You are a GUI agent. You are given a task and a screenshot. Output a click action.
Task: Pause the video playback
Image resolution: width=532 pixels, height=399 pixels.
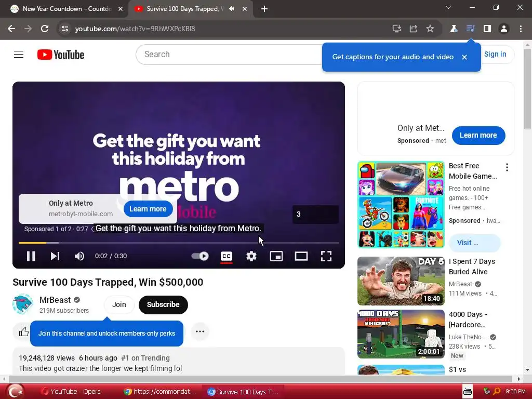click(31, 256)
